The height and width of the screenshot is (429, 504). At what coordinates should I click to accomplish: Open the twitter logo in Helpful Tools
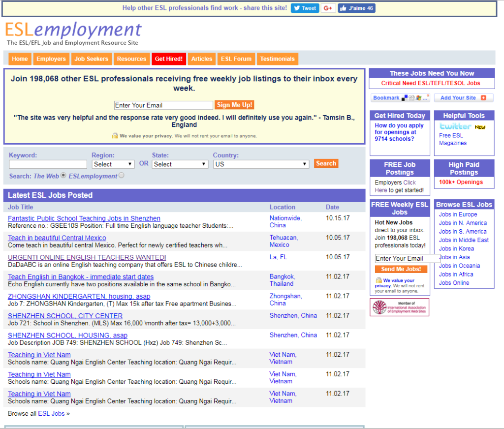(x=455, y=127)
